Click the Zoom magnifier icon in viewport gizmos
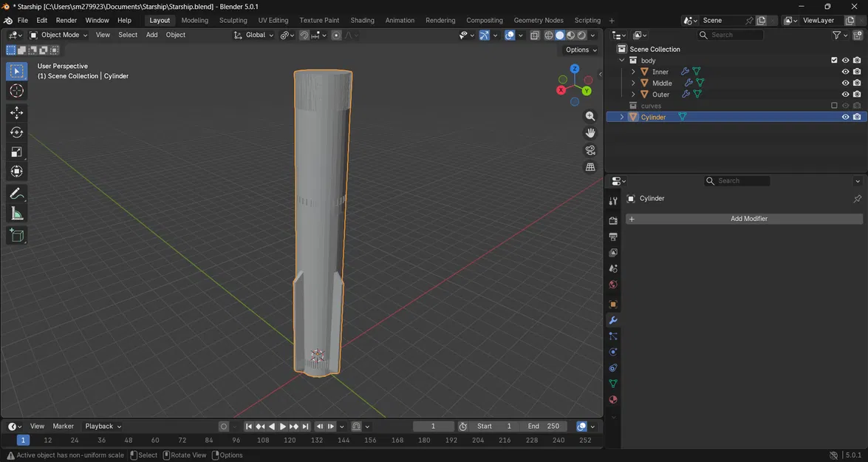 (590, 116)
